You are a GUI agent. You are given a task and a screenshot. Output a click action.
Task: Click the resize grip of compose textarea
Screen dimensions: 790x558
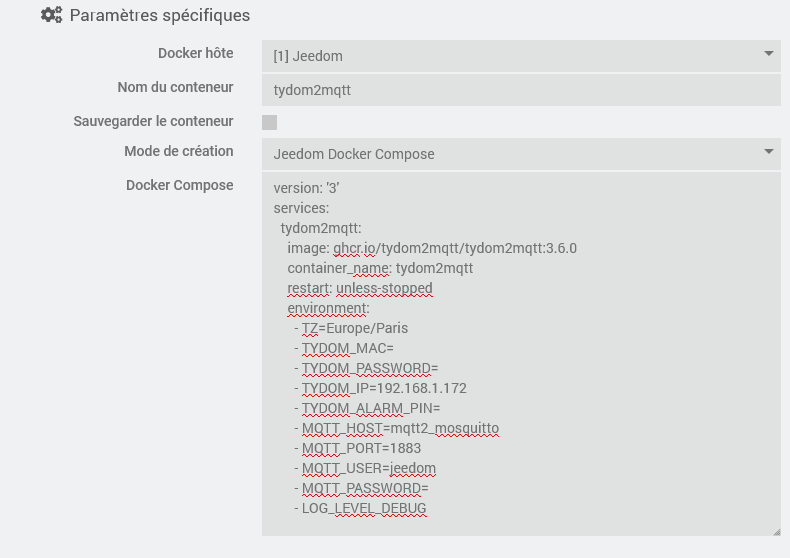776,532
